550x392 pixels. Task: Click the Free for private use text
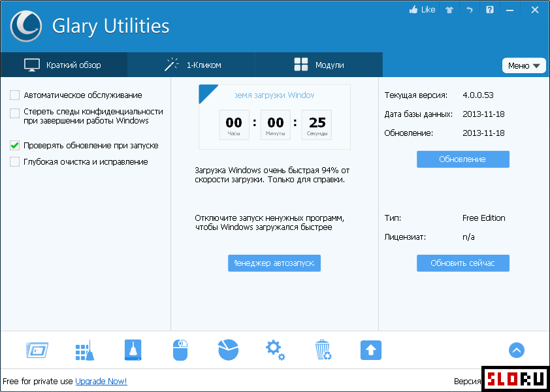point(38,381)
